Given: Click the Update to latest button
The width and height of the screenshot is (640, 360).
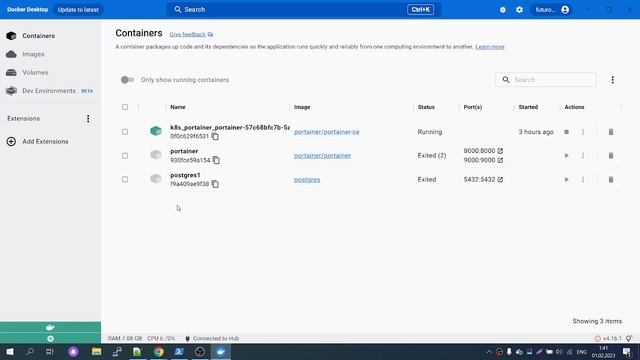Looking at the screenshot, I should point(78,9).
